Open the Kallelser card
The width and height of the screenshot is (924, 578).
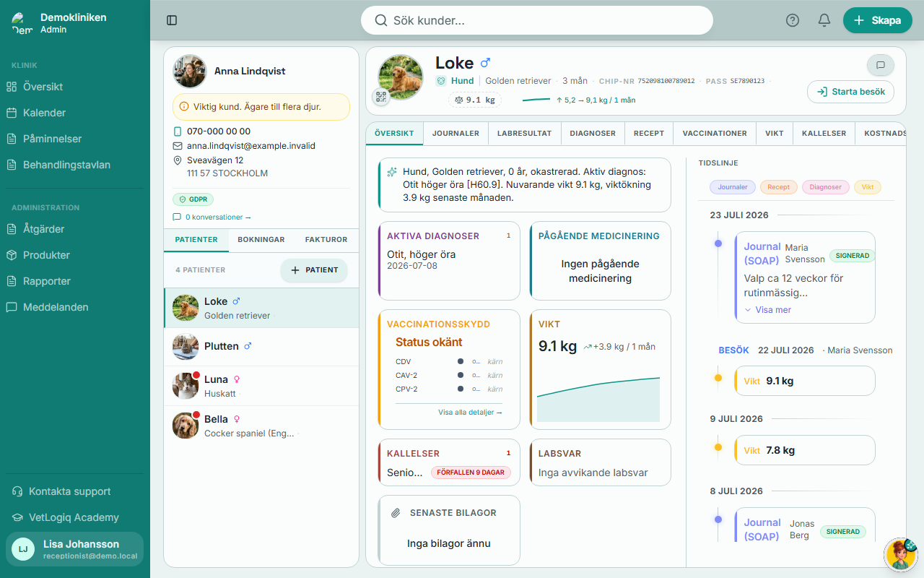(x=449, y=462)
